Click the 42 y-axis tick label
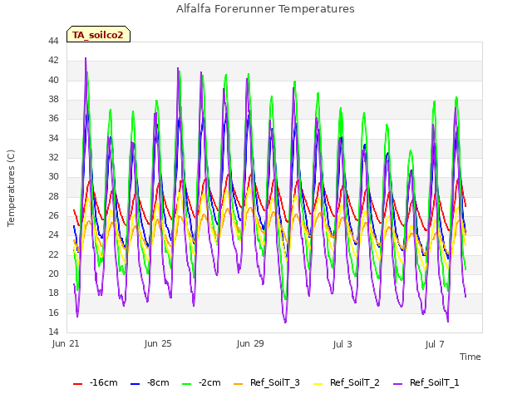 pos(53,61)
